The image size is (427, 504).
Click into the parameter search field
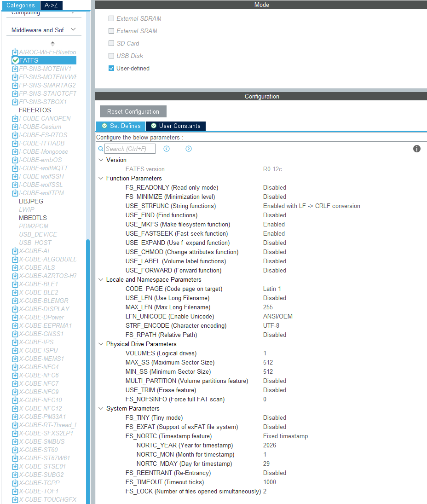[129, 149]
